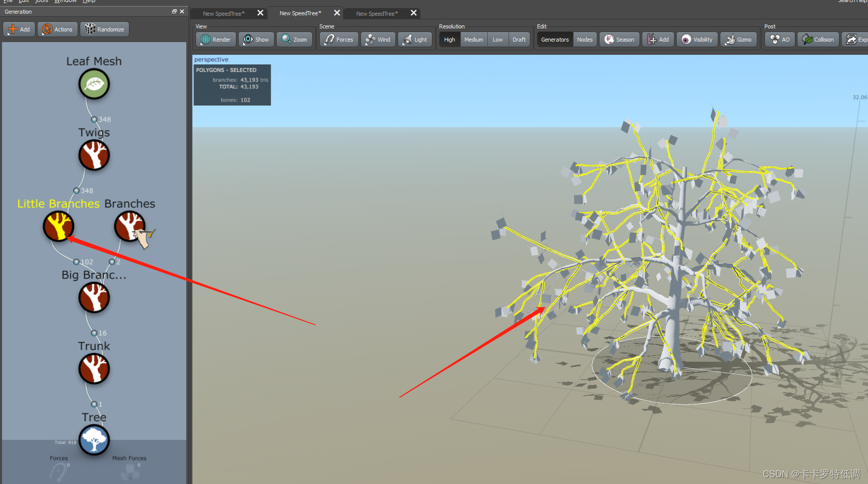Select the Little Branches node icon

coord(58,226)
